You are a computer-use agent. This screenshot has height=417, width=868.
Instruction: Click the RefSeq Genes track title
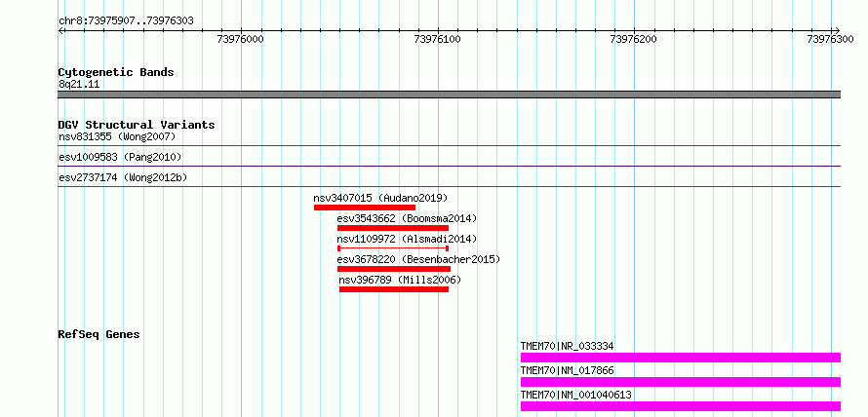tap(99, 334)
